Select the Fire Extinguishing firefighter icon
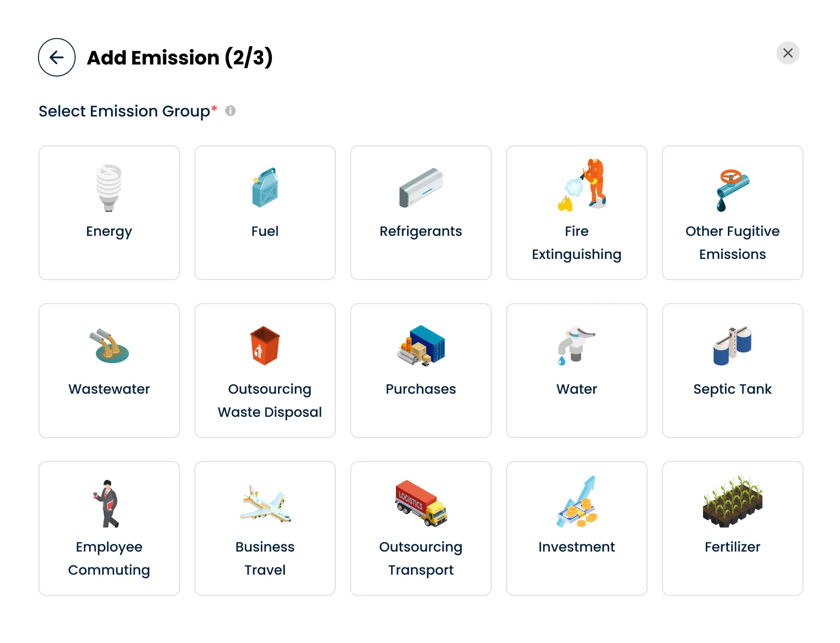 click(x=583, y=185)
